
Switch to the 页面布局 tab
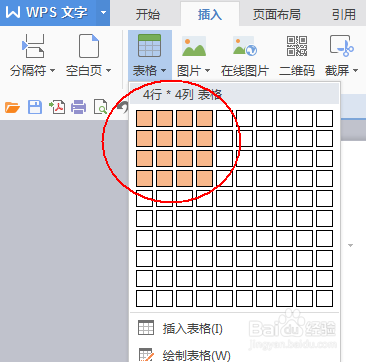pos(277,15)
